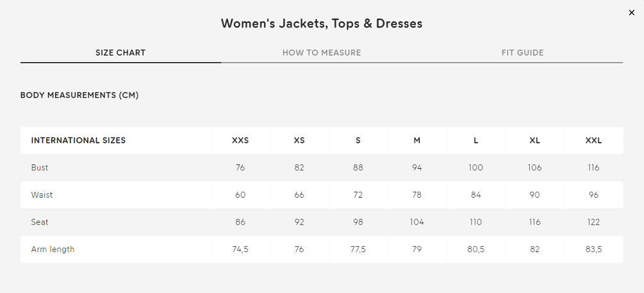Viewport: 644px width, 293px height.
Task: Select the XS column header
Action: coord(299,140)
